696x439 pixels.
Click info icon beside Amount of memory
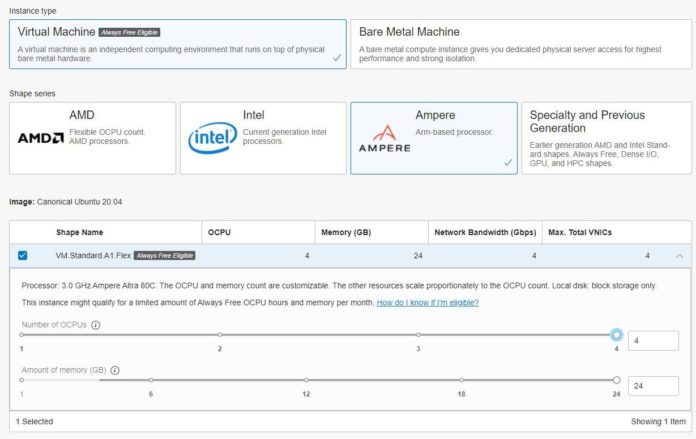115,370
